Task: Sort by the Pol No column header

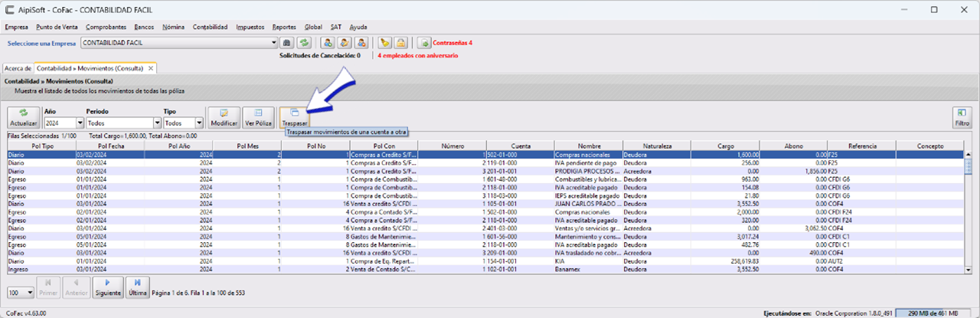Action: (315, 146)
